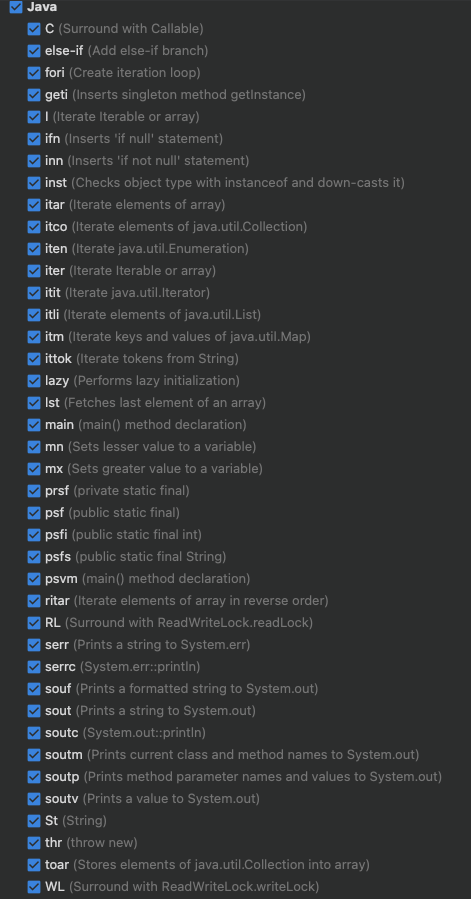Select the itm Map iteration template
Screen dimensions: 471x899
(x=178, y=337)
